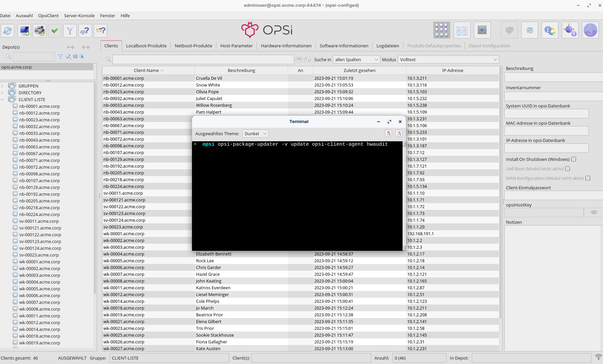
Task: Open the Fenster menu
Action: pos(107,16)
